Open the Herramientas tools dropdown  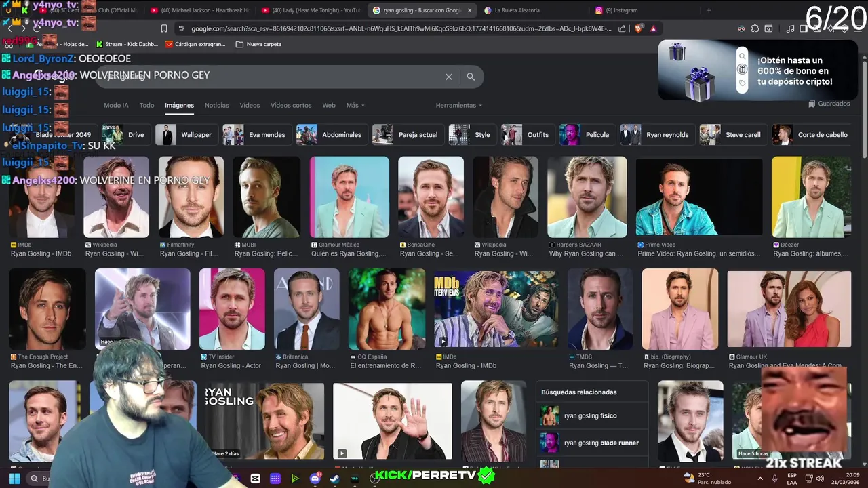[x=459, y=106]
